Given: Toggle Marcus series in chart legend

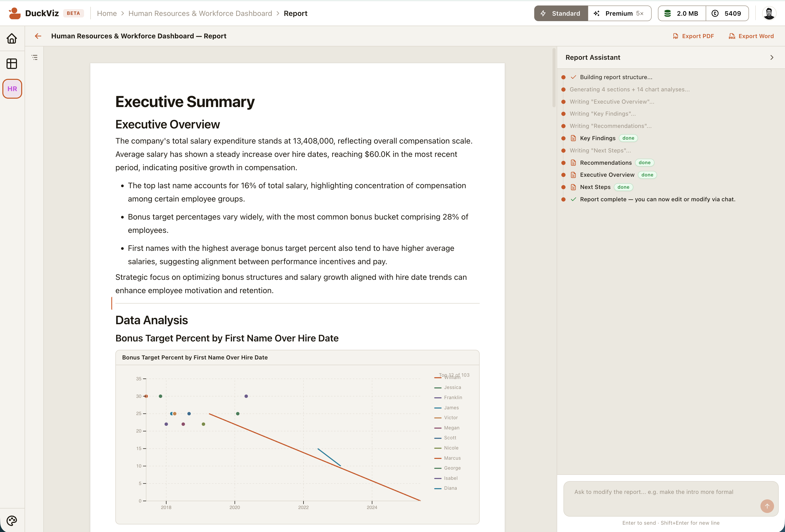Looking at the screenshot, I should point(448,458).
